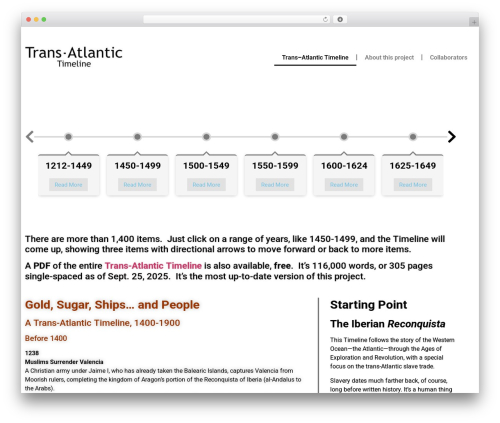
Task: Click the 'Starting Point' sidebar heading
Action: [368, 305]
